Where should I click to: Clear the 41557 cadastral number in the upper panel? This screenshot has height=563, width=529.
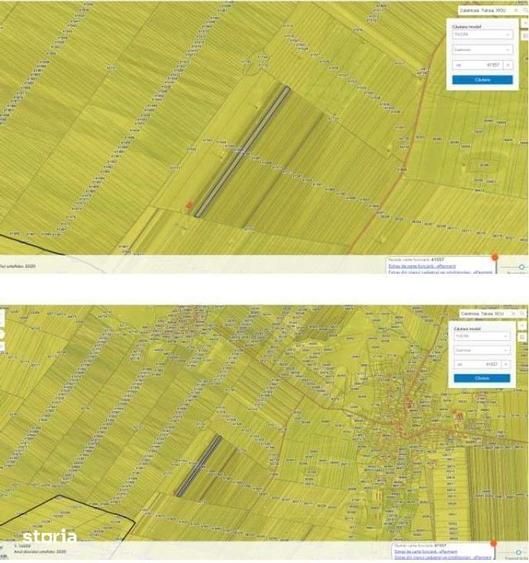(x=508, y=65)
